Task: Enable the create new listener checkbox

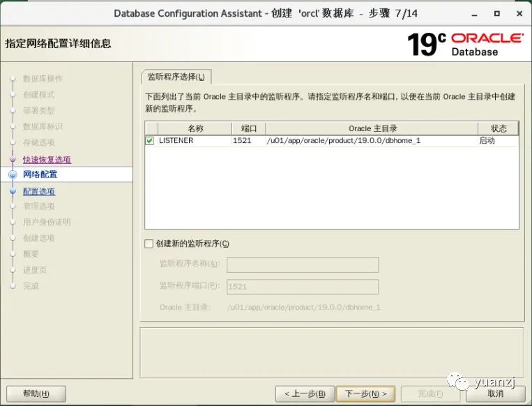Action: tap(149, 243)
